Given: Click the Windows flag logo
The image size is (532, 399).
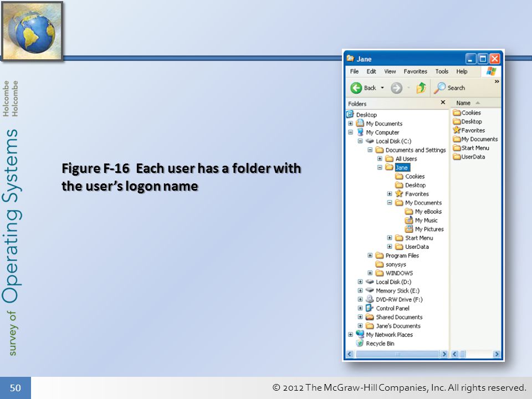Looking at the screenshot, I should [x=491, y=71].
